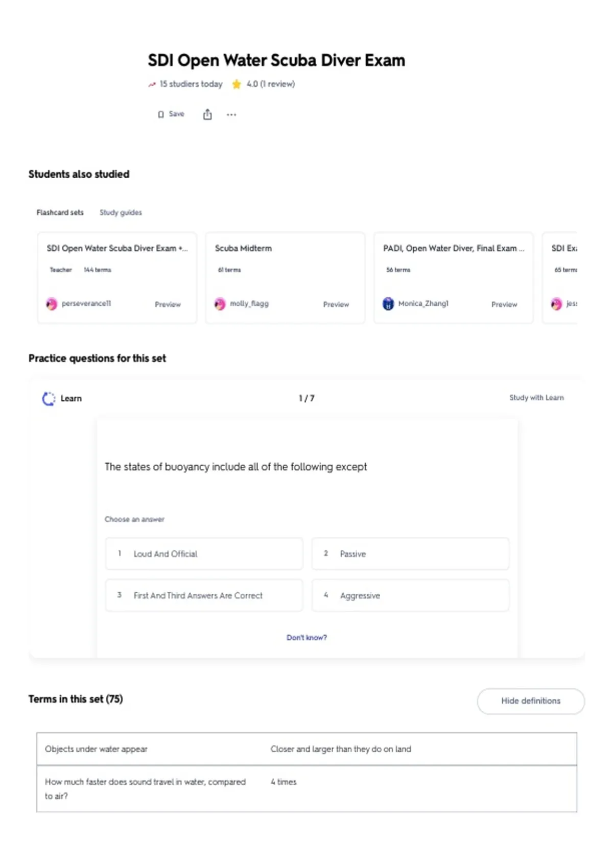Preview the perseverance11 flashcard set
The width and height of the screenshot is (613, 868).
[x=168, y=304]
